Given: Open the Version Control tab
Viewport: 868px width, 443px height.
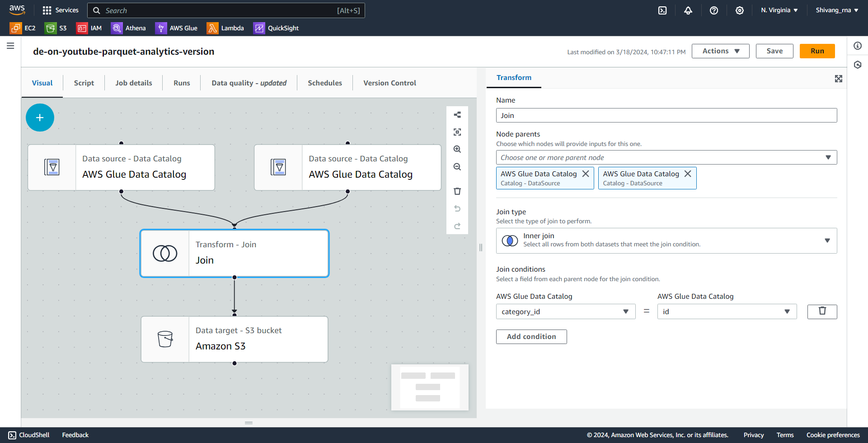Looking at the screenshot, I should [x=390, y=83].
